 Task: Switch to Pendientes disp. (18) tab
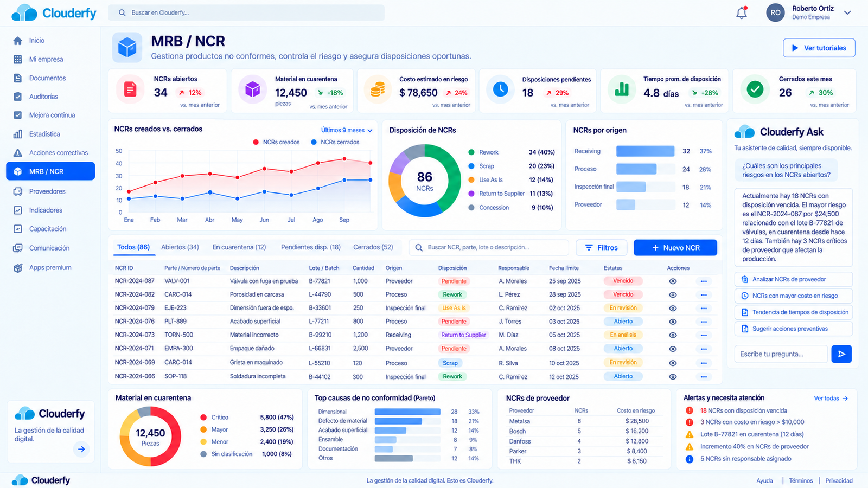click(x=311, y=247)
